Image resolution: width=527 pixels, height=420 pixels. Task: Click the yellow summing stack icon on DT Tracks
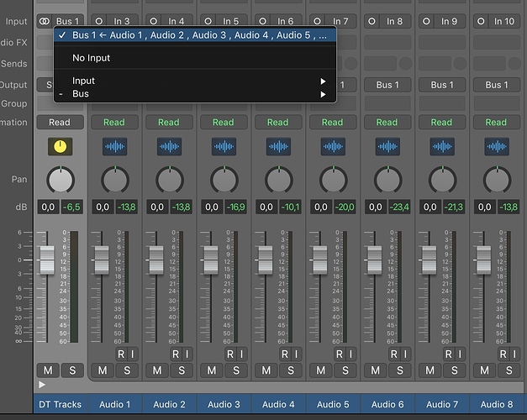[x=60, y=147]
